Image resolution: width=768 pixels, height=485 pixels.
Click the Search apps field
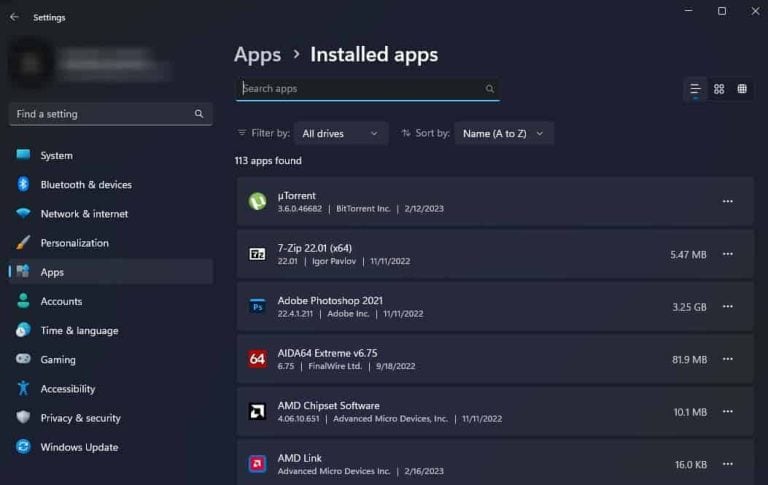pos(360,89)
